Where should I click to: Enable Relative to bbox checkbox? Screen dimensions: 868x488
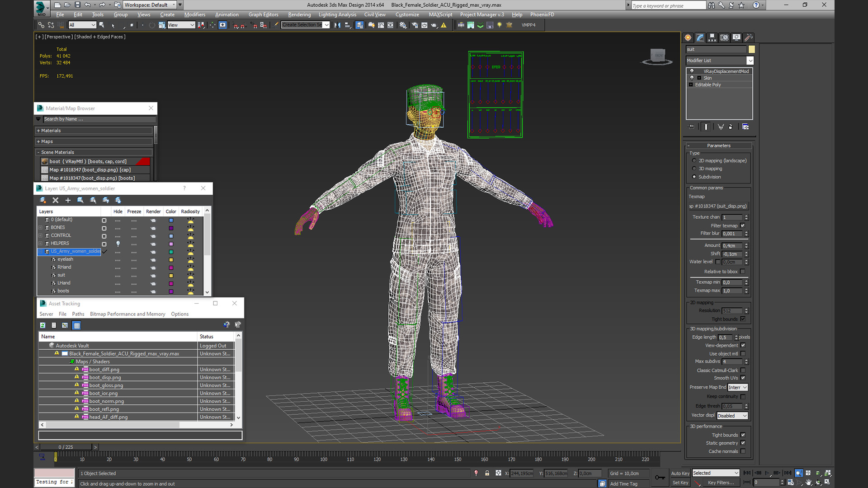[742, 272]
